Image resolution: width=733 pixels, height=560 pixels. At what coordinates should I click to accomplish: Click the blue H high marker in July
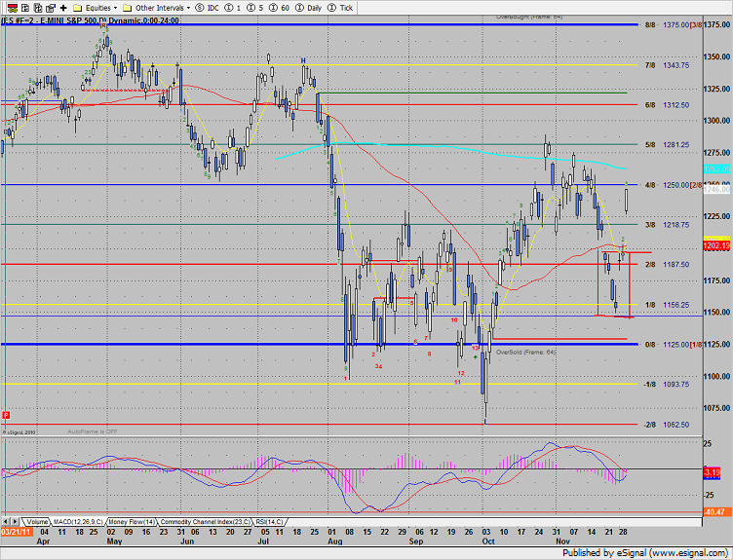[x=303, y=60]
